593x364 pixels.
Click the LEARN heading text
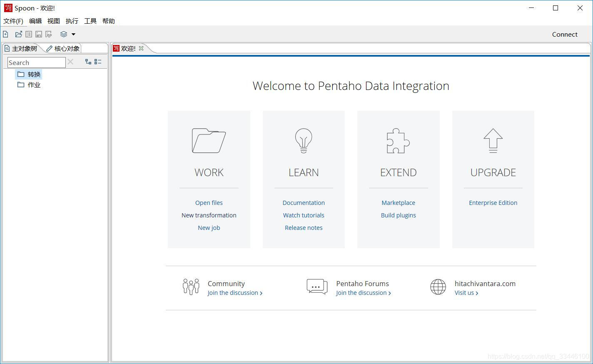304,172
